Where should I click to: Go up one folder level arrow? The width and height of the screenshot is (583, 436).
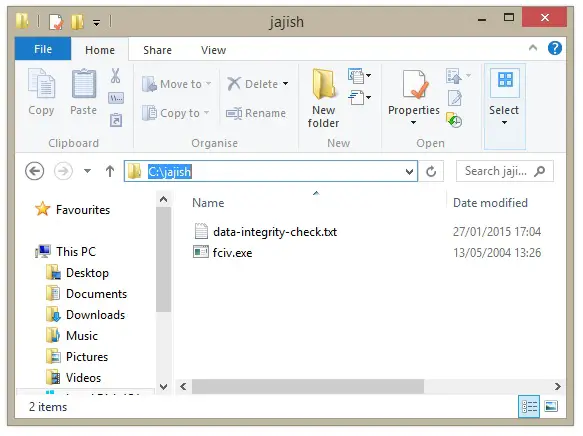click(x=110, y=171)
